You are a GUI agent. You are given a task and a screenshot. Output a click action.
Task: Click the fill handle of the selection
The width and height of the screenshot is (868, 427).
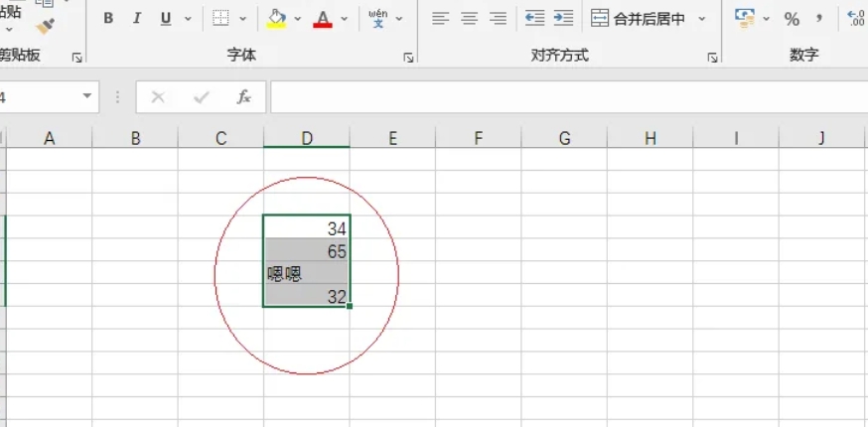click(350, 306)
